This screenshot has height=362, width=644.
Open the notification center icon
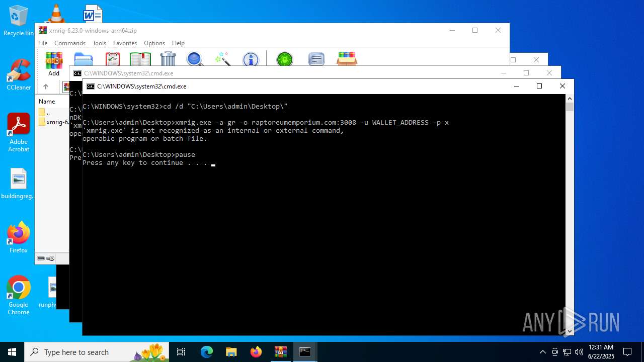click(627, 352)
